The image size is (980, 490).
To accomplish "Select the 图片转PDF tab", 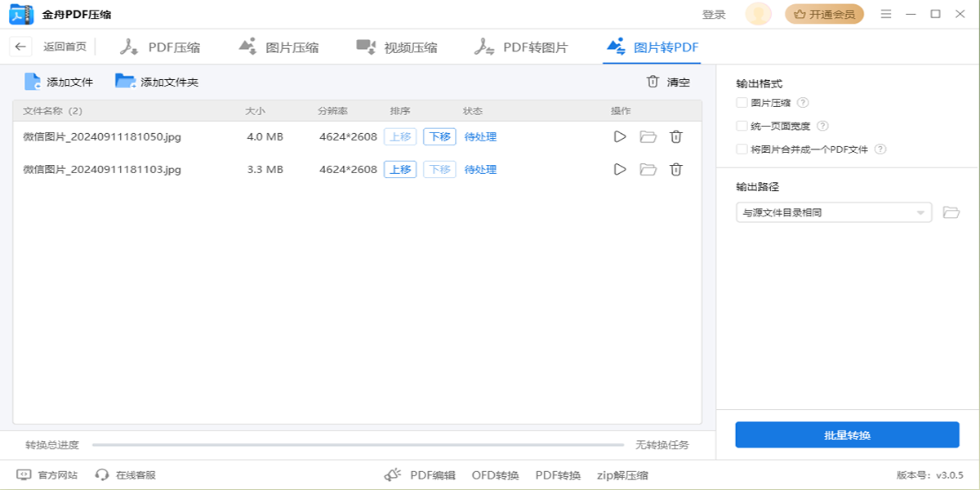I will 652,47.
